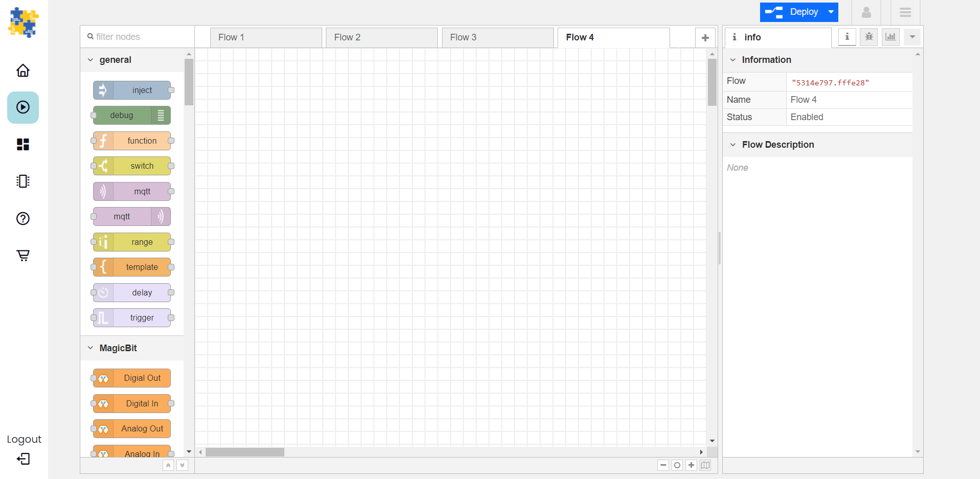Select the info sidebar tab
Viewport: 980px width, 479px height.
pyautogui.click(x=778, y=37)
